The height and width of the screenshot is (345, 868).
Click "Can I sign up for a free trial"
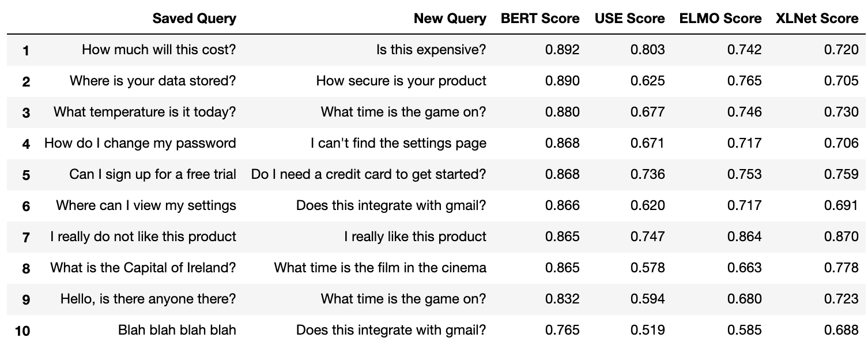pyautogui.click(x=153, y=174)
